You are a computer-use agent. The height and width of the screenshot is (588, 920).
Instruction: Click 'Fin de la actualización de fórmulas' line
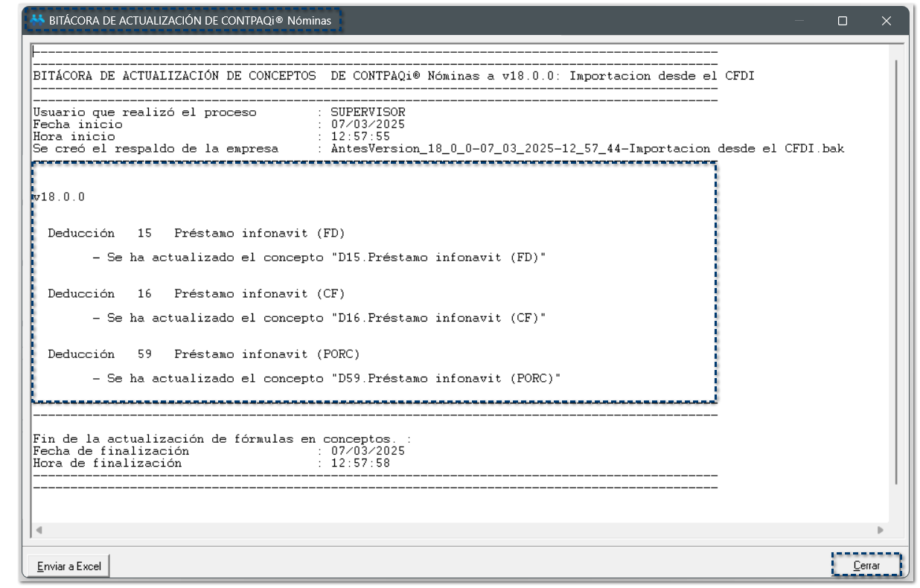(222, 439)
